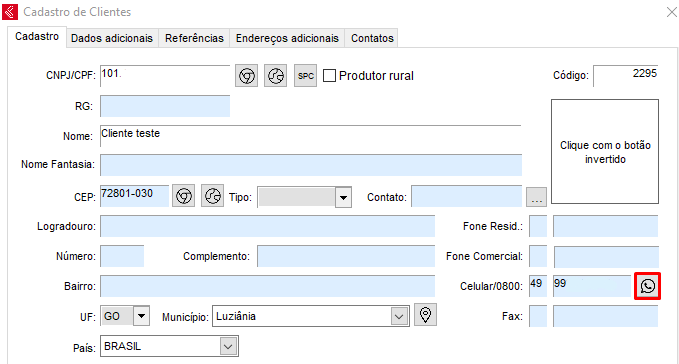Click the red application logo icon
679x364 pixels.
[10, 12]
